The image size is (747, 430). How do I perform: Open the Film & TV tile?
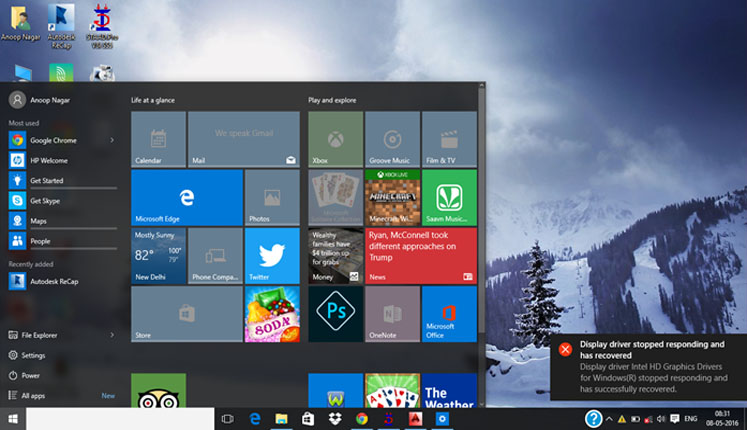(449, 139)
